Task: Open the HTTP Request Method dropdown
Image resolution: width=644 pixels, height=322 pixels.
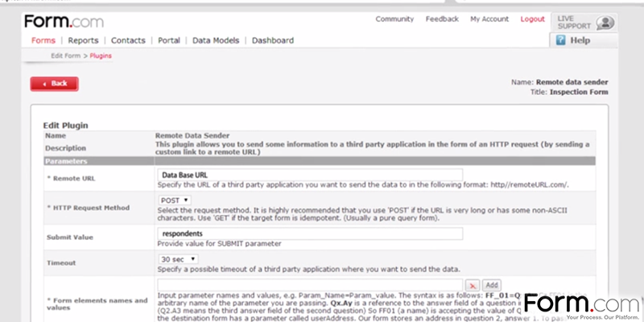Action: click(174, 200)
